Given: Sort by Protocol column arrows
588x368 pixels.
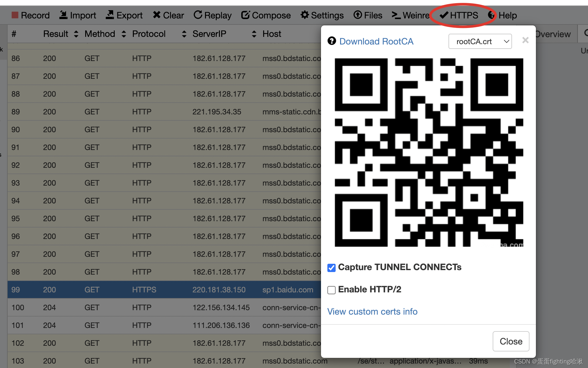Looking at the screenshot, I should click(184, 34).
